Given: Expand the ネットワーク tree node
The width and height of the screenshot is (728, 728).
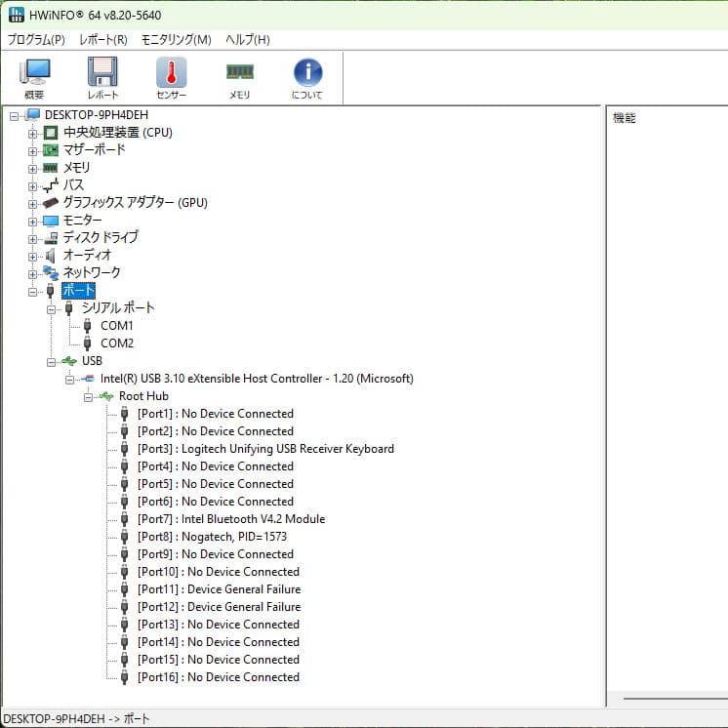Looking at the screenshot, I should pyautogui.click(x=33, y=273).
